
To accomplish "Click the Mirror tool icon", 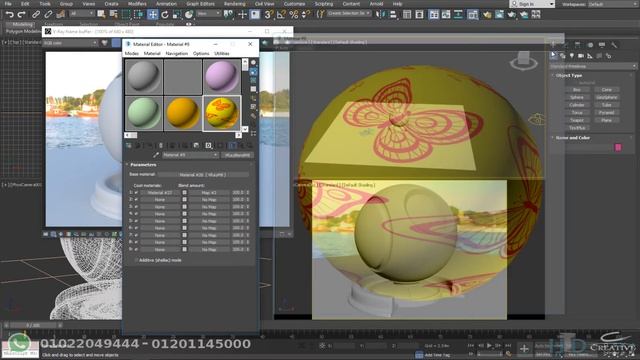I will pos(380,14).
